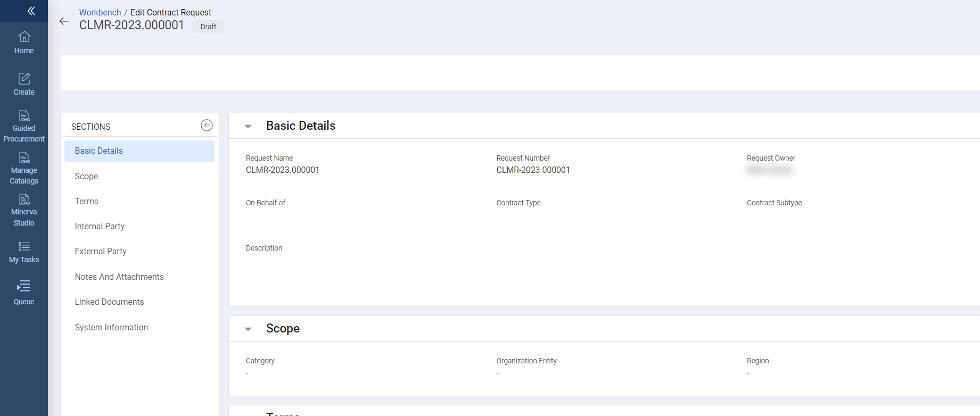Launch Minerva Studio
980x416 pixels.
tap(24, 211)
